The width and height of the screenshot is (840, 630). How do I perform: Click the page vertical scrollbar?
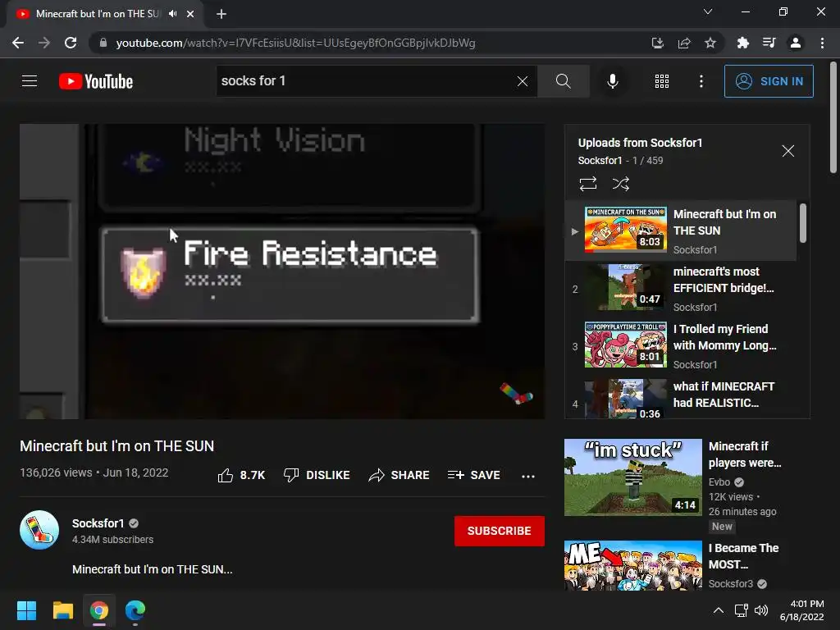[x=833, y=117]
